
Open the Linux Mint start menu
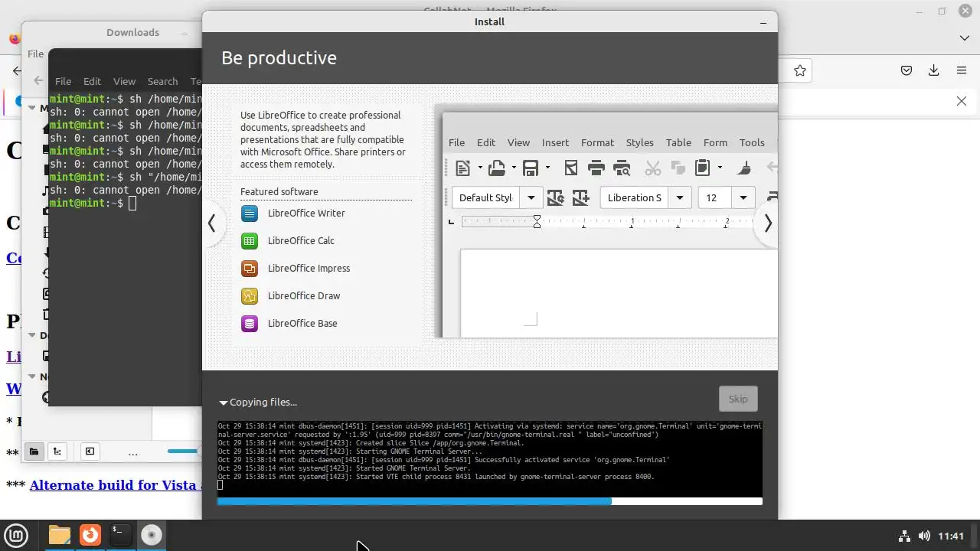(x=17, y=535)
